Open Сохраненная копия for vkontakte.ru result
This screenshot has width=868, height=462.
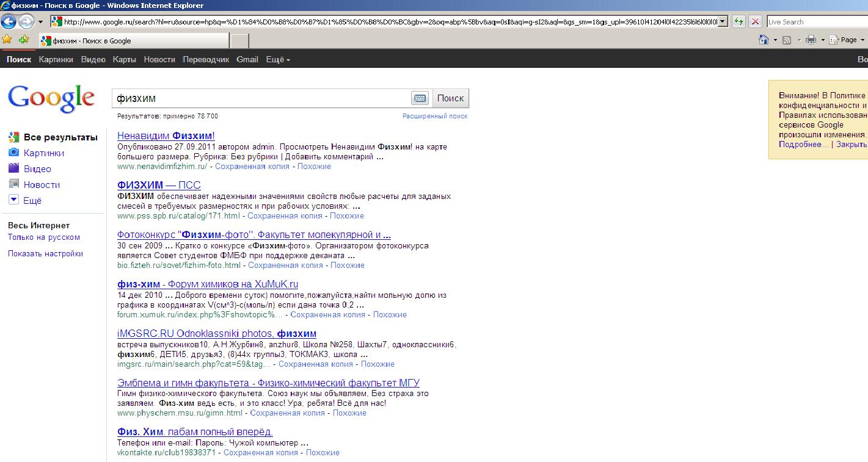tap(261, 452)
